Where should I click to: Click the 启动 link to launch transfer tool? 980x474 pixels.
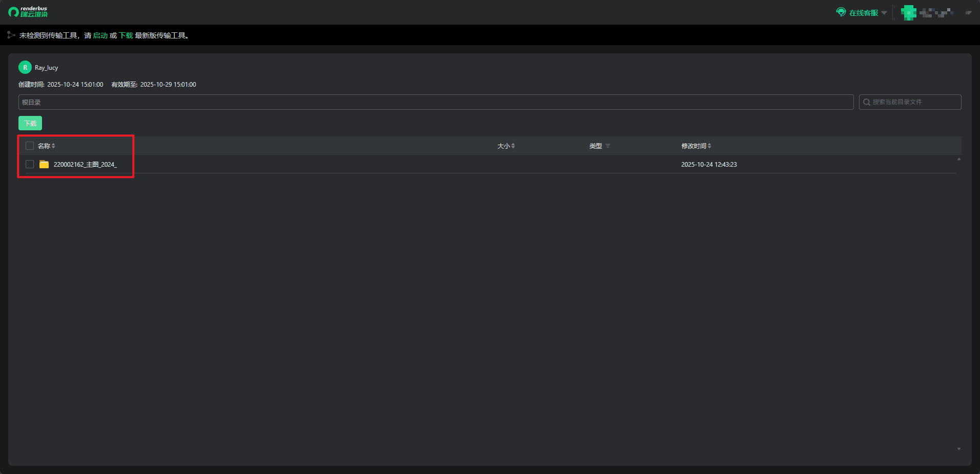point(100,35)
